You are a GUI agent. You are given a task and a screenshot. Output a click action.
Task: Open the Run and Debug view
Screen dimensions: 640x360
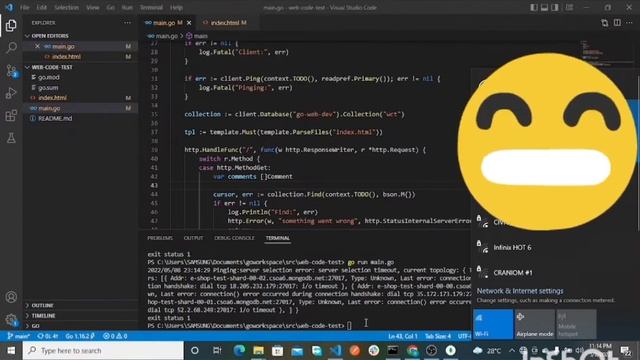[11, 93]
